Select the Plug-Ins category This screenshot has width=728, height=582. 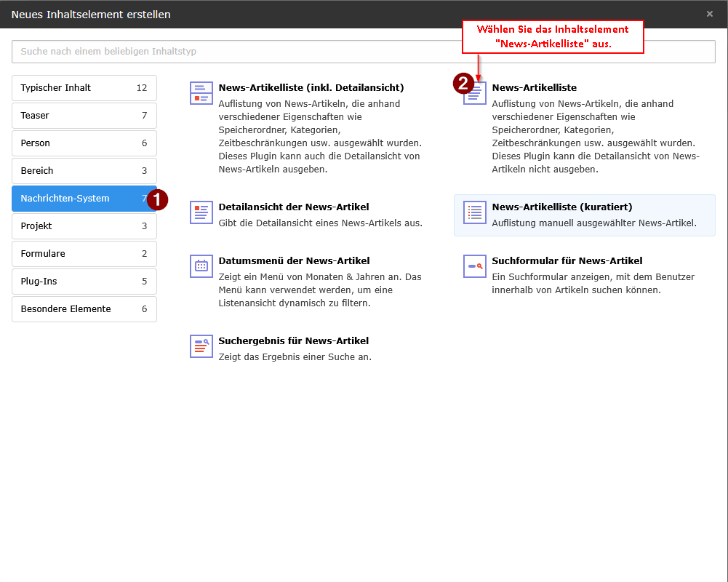[80, 281]
